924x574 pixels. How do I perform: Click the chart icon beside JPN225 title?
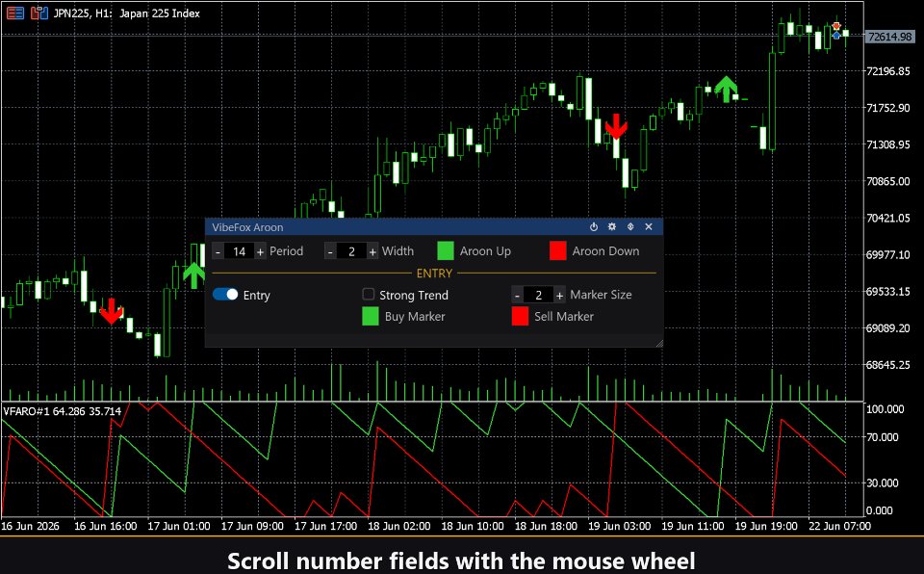(x=38, y=13)
